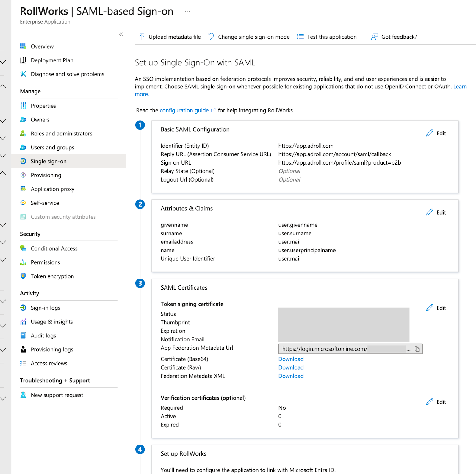Open the configuration guide link
Viewport: 476px width, 474px height.
click(184, 110)
